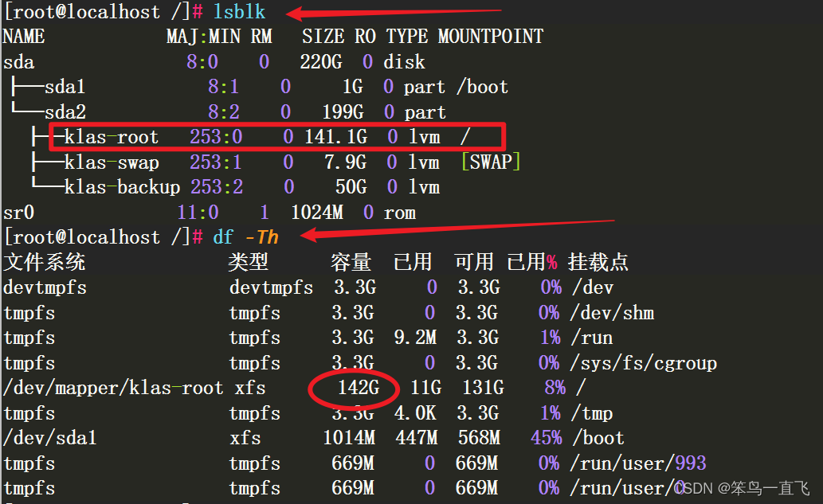Screen dimensions: 823x504
Task: Click /dev/mapper/klas-root filesystem entry
Action: pyautogui.click(x=113, y=388)
